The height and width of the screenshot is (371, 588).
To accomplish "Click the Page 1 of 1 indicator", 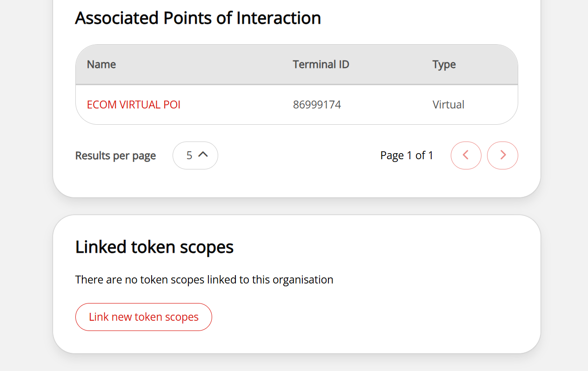I will click(407, 155).
